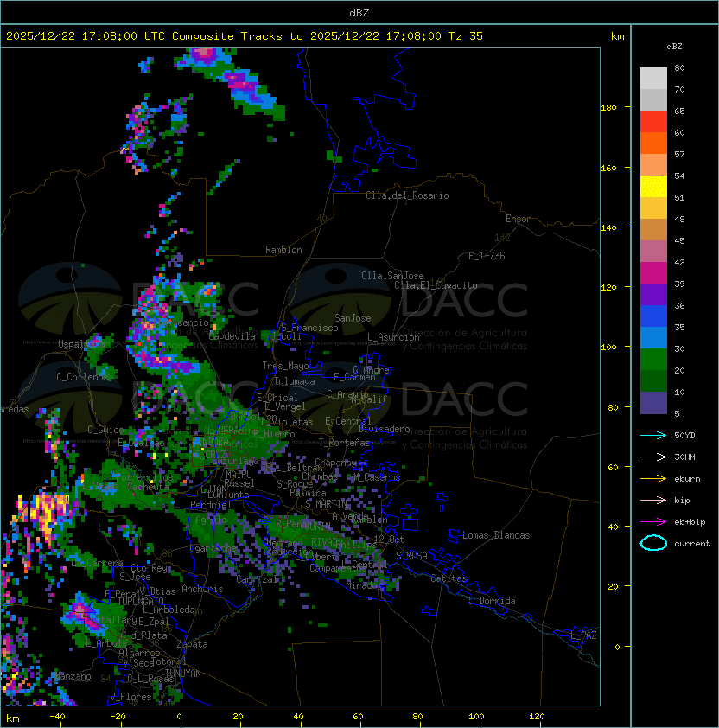The width and height of the screenshot is (719, 728).
Task: Click the 'Encon' location label
Action: [519, 219]
